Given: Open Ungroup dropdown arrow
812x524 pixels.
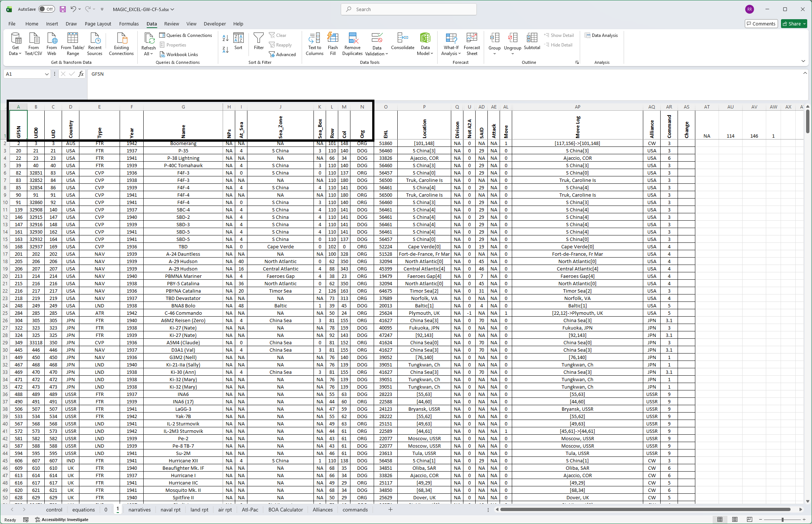Looking at the screenshot, I should [513, 54].
